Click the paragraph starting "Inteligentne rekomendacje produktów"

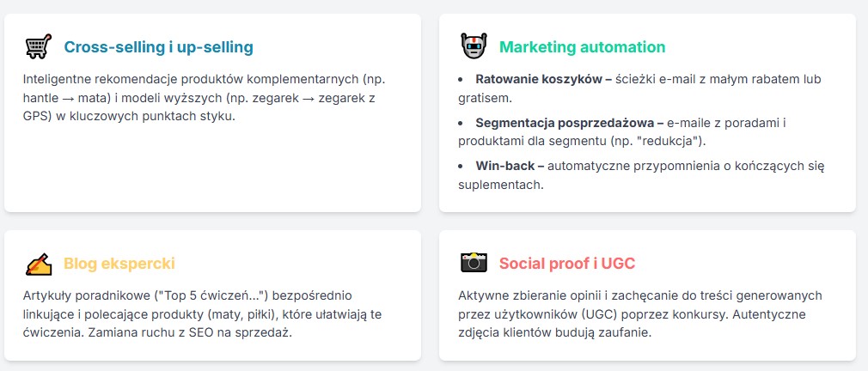point(205,98)
